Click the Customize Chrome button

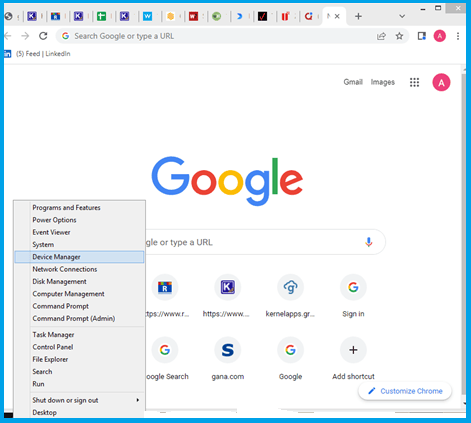point(405,391)
